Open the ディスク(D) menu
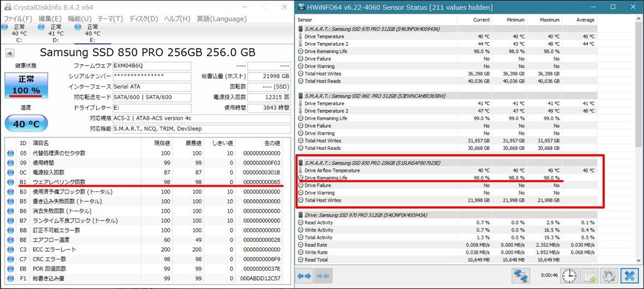The width and height of the screenshot is (644, 289). pos(143,19)
